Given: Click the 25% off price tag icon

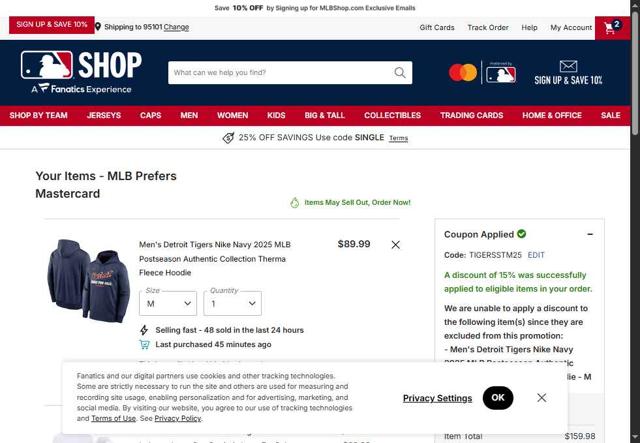Looking at the screenshot, I should (x=228, y=138).
